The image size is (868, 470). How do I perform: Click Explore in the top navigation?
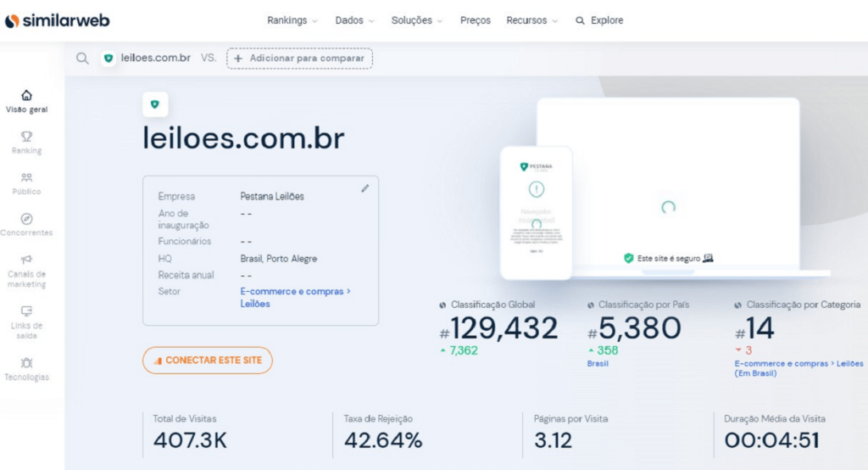click(599, 20)
